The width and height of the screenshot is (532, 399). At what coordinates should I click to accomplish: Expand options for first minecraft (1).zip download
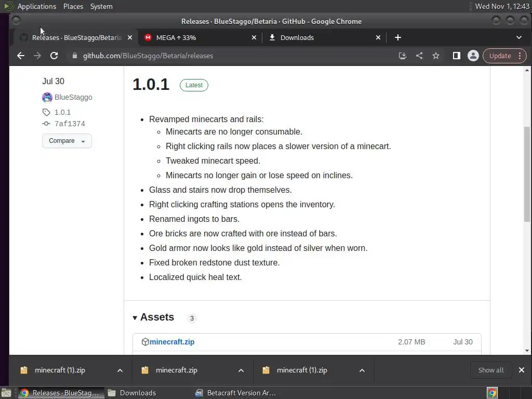click(x=120, y=370)
